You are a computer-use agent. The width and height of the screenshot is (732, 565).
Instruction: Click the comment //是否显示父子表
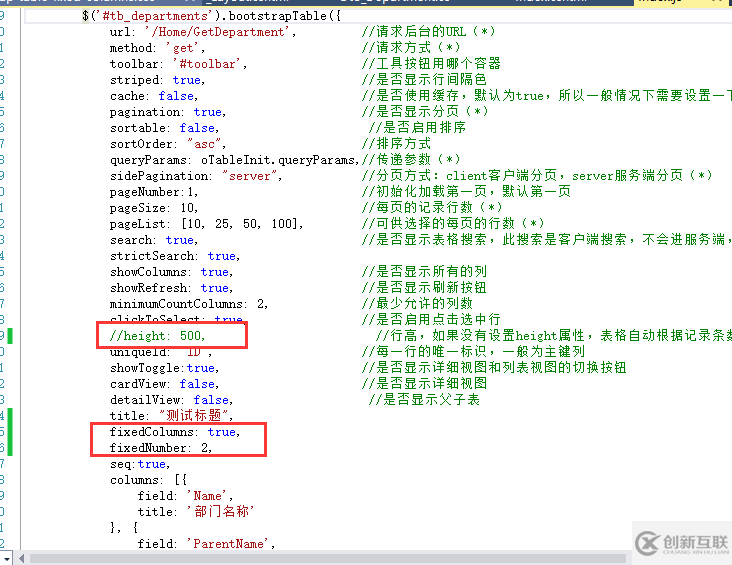tap(424, 400)
